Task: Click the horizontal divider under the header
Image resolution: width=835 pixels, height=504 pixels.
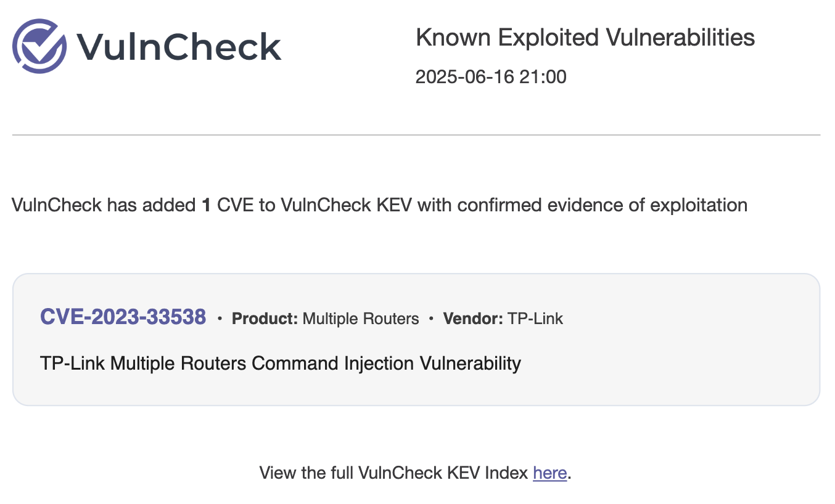Action: (416, 134)
